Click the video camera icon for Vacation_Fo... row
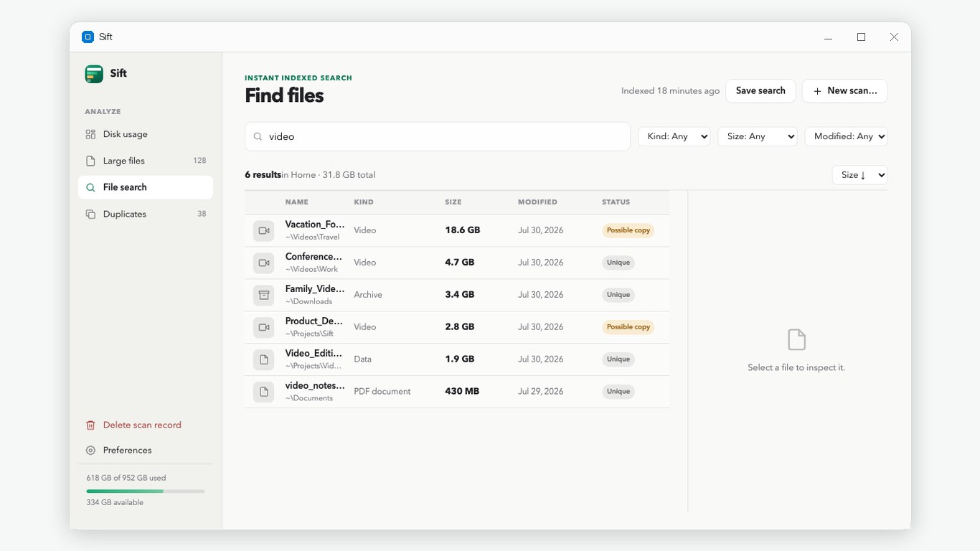This screenshot has height=551, width=980. 264,230
